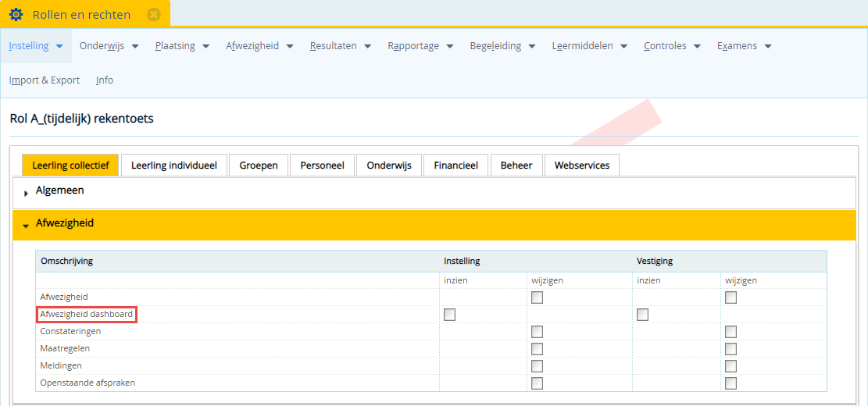Check Afwezigheid dashboard Instelling inzien box
This screenshot has width=868, height=406.
point(449,315)
